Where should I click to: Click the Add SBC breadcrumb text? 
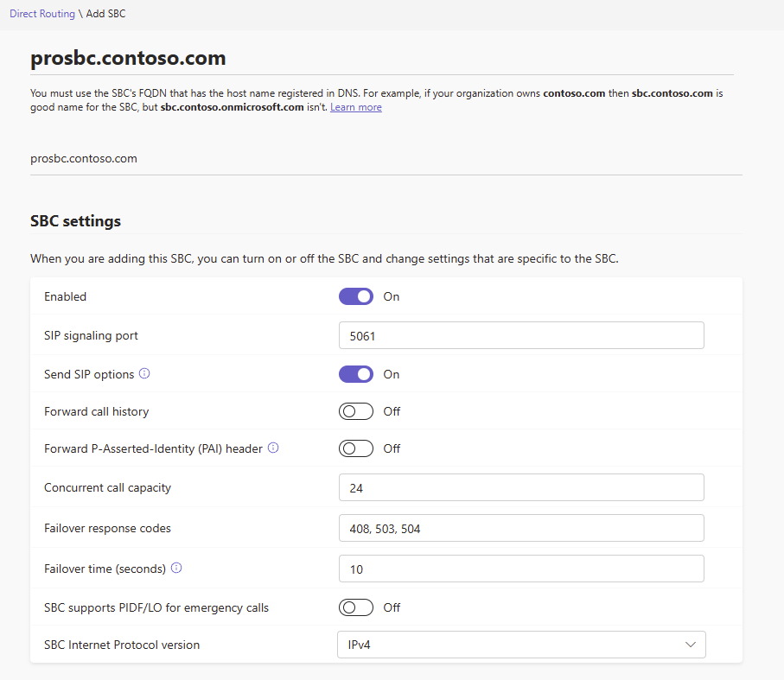click(105, 15)
